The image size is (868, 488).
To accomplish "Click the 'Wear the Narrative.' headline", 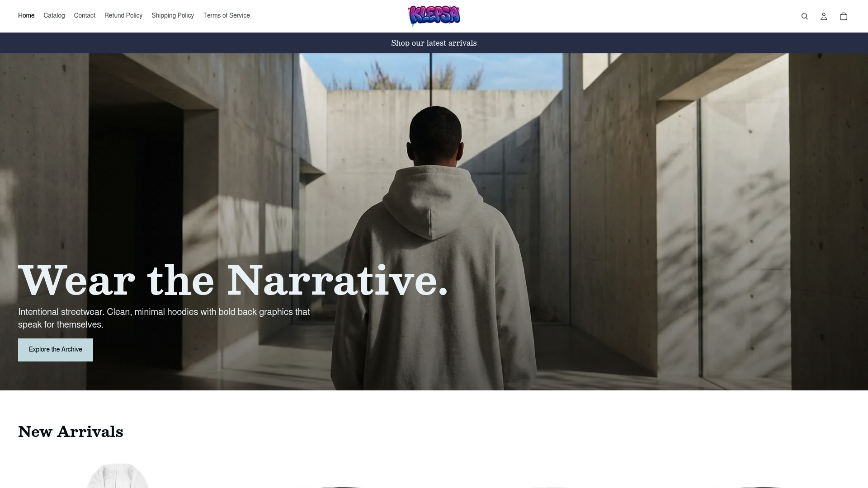I will point(233,280).
